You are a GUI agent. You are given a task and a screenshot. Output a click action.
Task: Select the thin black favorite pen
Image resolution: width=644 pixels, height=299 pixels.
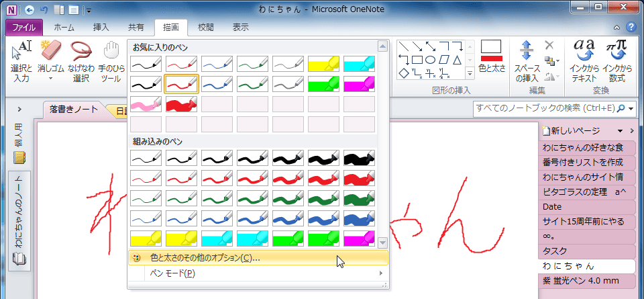(x=146, y=64)
